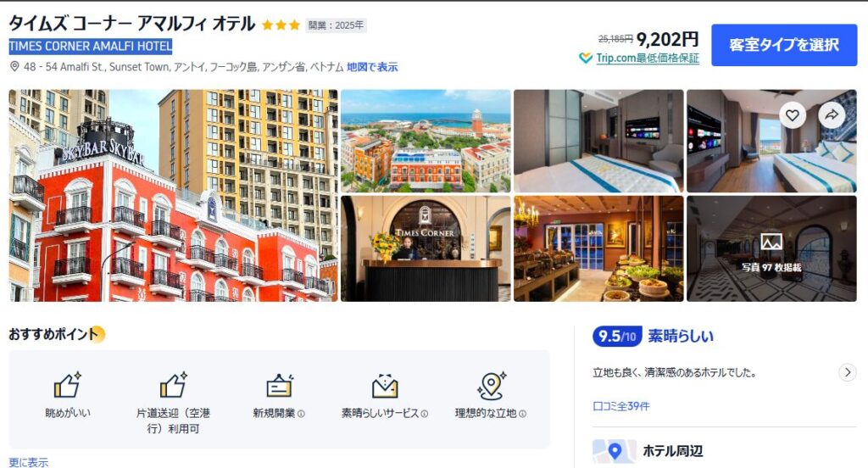Click the thumbs-up icon for 眺めがいい
Viewport: 868px width, 468px height.
click(x=68, y=384)
